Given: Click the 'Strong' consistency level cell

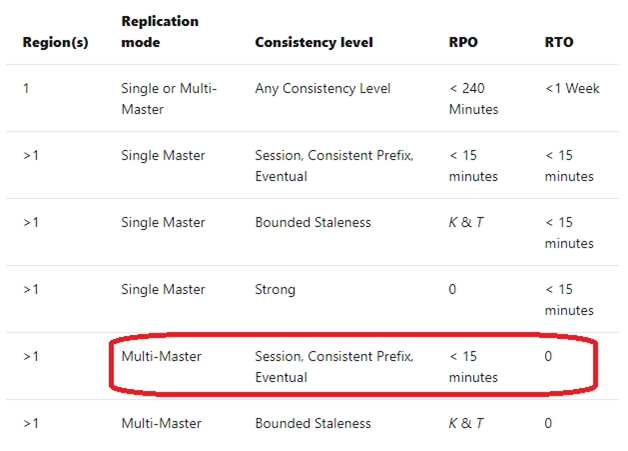Looking at the screenshot, I should click(x=275, y=290).
